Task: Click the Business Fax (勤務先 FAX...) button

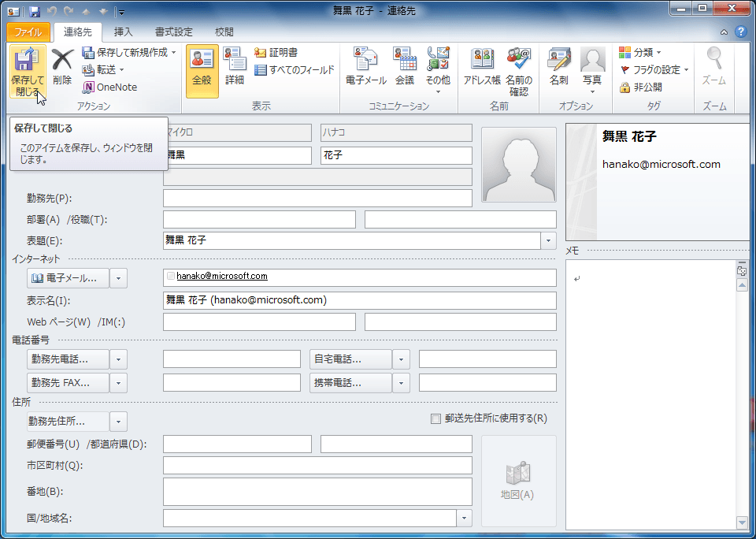Action: (x=68, y=383)
